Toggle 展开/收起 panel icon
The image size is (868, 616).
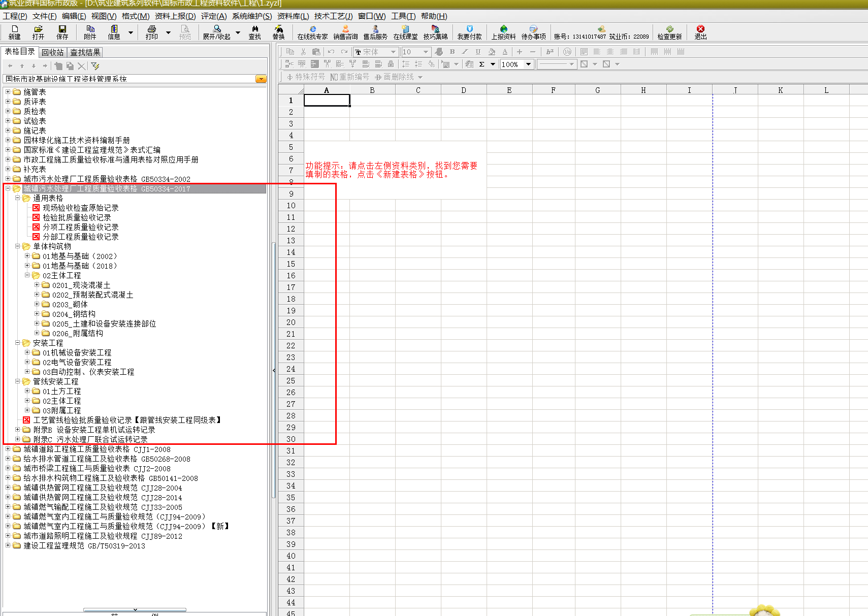217,32
